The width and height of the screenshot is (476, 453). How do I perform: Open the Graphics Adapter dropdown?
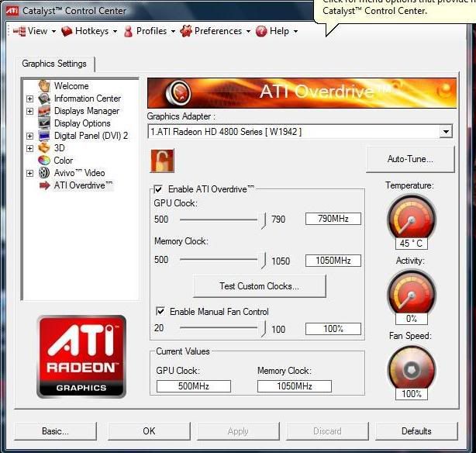click(446, 132)
